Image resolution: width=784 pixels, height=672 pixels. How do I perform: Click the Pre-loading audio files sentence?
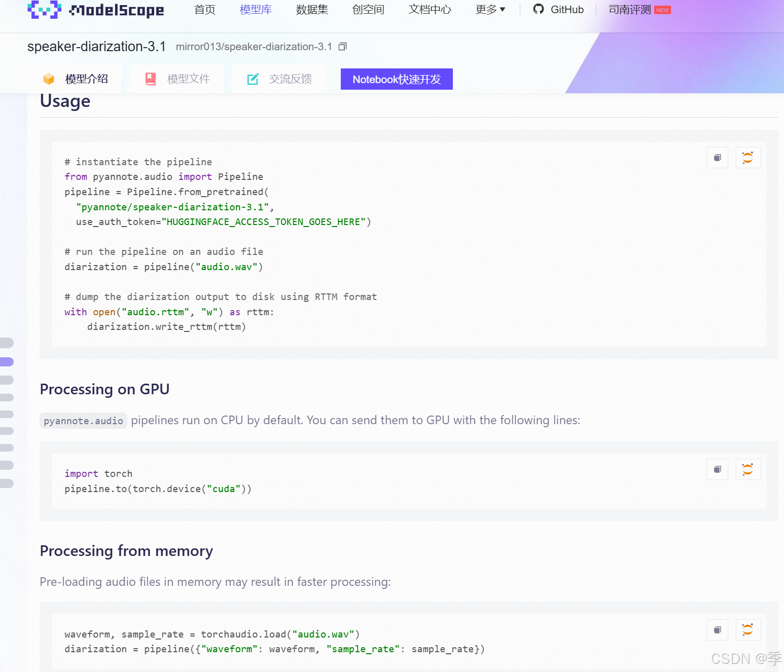(x=215, y=582)
